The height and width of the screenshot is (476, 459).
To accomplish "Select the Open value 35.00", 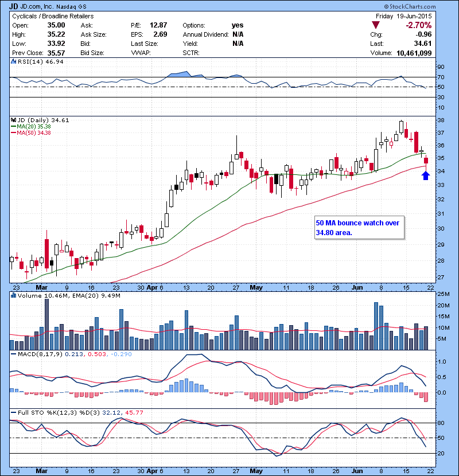I will pyautogui.click(x=56, y=25).
